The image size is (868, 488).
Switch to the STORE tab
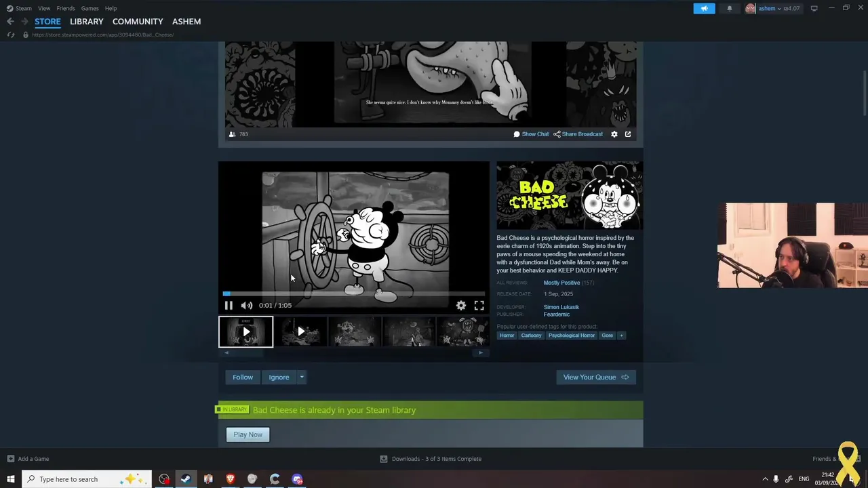[47, 22]
